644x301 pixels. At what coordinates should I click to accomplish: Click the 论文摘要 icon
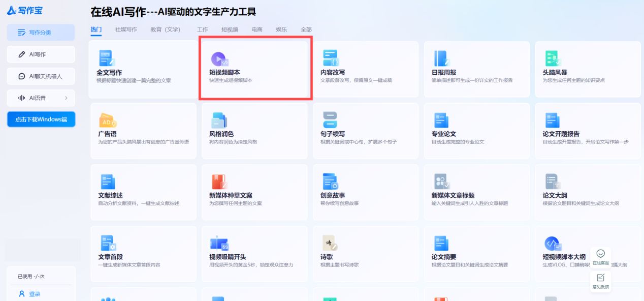441,243
